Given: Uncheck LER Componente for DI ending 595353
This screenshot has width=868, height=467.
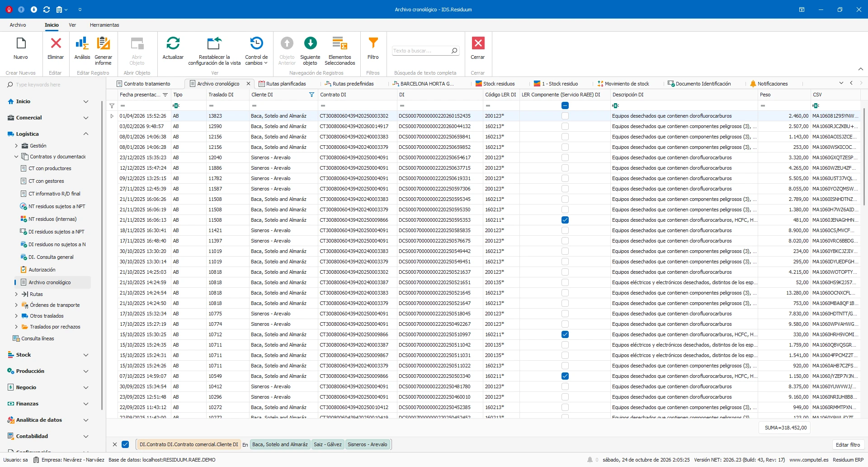Looking at the screenshot, I should pos(565,220).
